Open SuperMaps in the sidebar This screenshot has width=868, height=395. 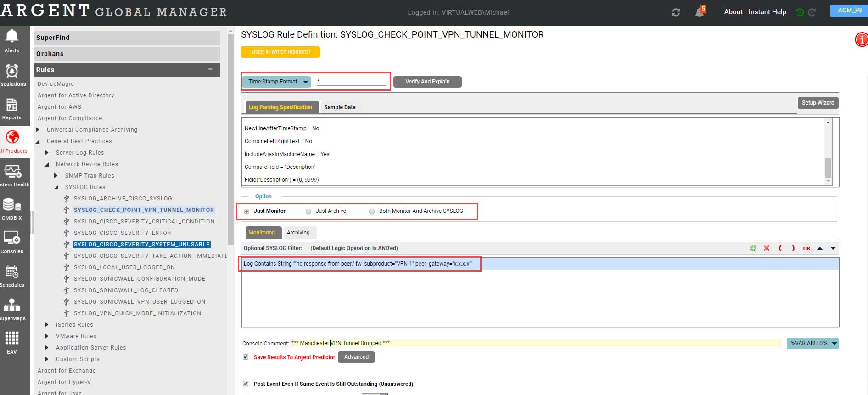(x=12, y=306)
